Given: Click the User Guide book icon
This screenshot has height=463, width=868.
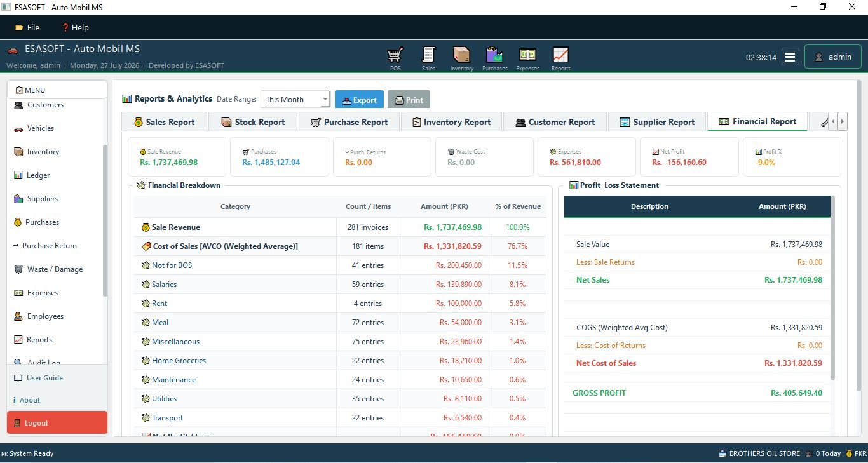Looking at the screenshot, I should 18,378.
